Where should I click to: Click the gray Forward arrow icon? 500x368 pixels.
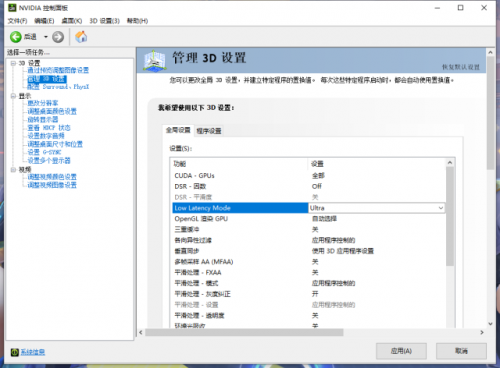(58, 37)
